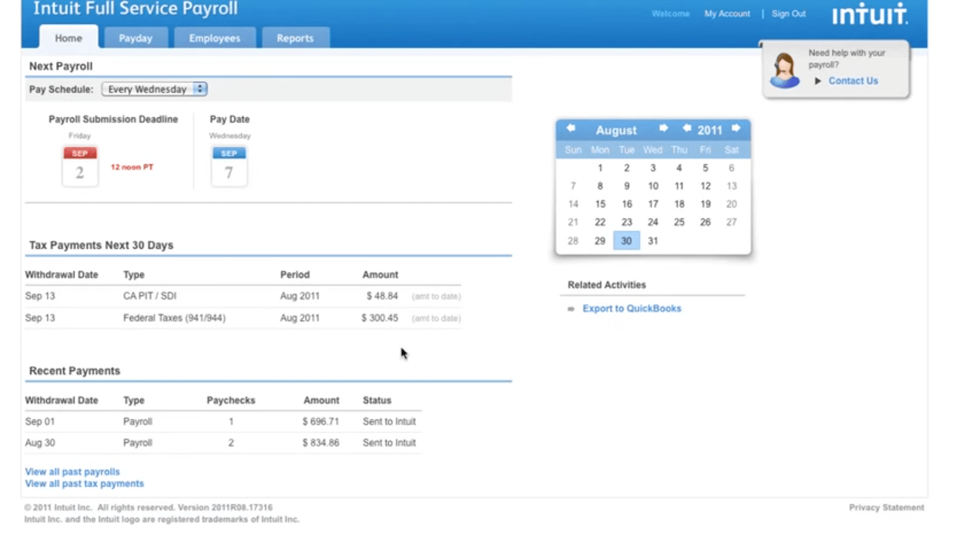
Task: Click Sign Out
Action: point(789,14)
